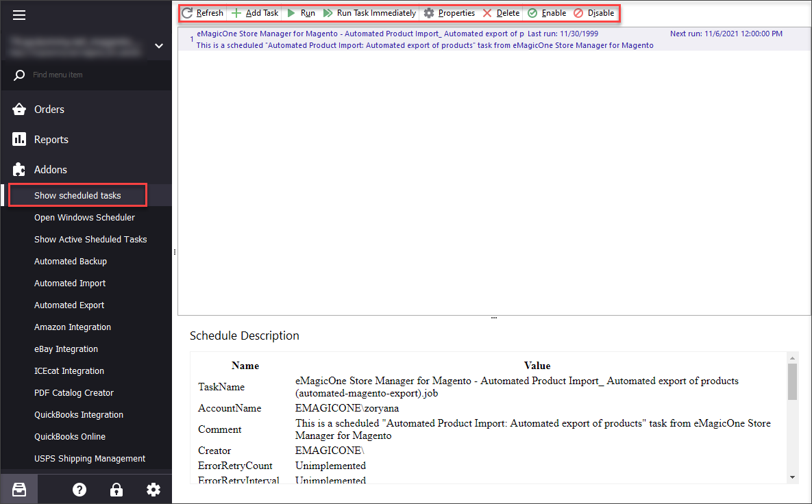Click the Schedule Description heading
812x504 pixels.
245,336
